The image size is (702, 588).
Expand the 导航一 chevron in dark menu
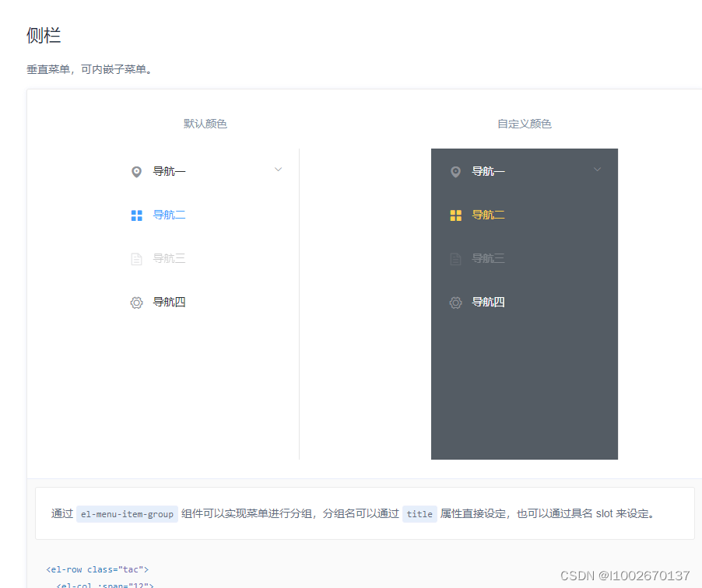(597, 169)
